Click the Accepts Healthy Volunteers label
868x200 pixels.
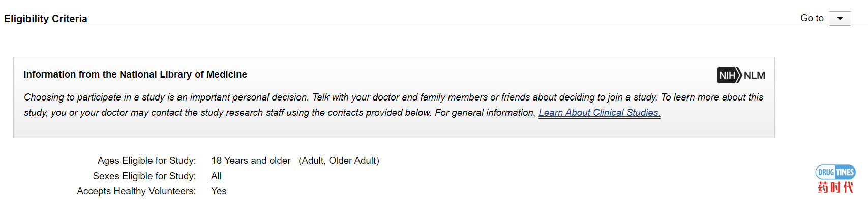click(x=137, y=191)
